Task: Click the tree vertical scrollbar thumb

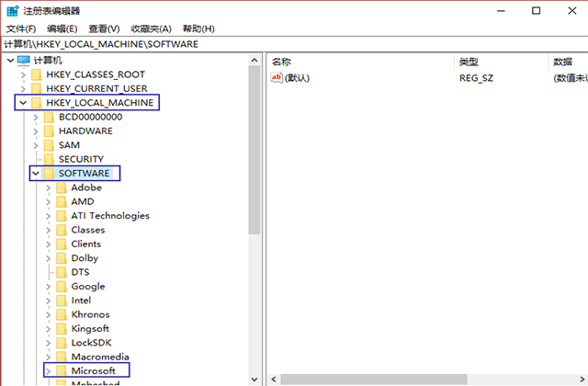Action: (254, 150)
